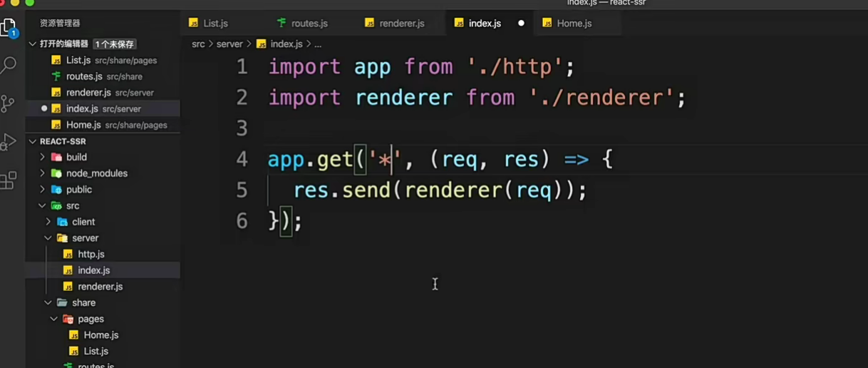Open Home.js from open editors list
Screen dimensions: 868x368
pos(83,125)
